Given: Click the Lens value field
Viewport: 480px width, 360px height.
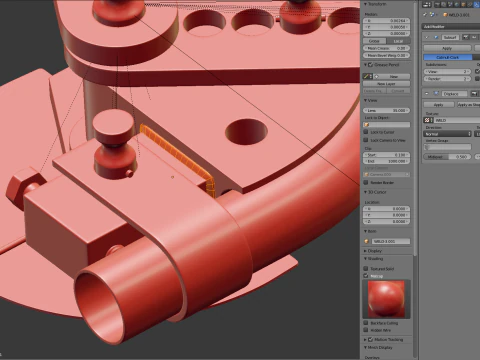Looking at the screenshot, I should click(x=386, y=110).
